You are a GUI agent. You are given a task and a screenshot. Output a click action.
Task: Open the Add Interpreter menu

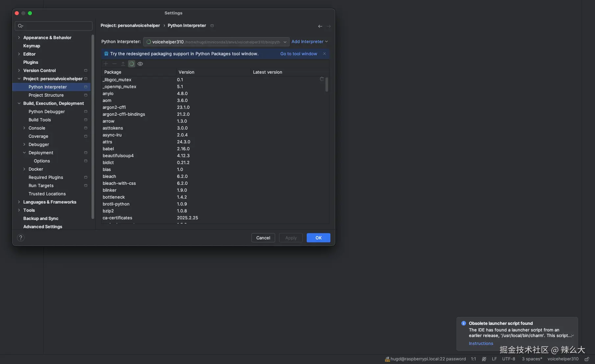[x=310, y=42]
